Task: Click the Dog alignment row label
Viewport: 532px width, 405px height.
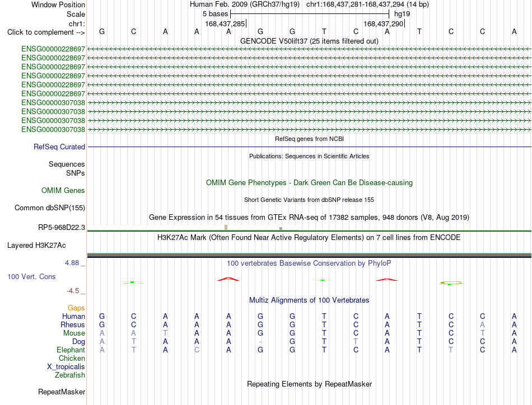Action: [78, 342]
